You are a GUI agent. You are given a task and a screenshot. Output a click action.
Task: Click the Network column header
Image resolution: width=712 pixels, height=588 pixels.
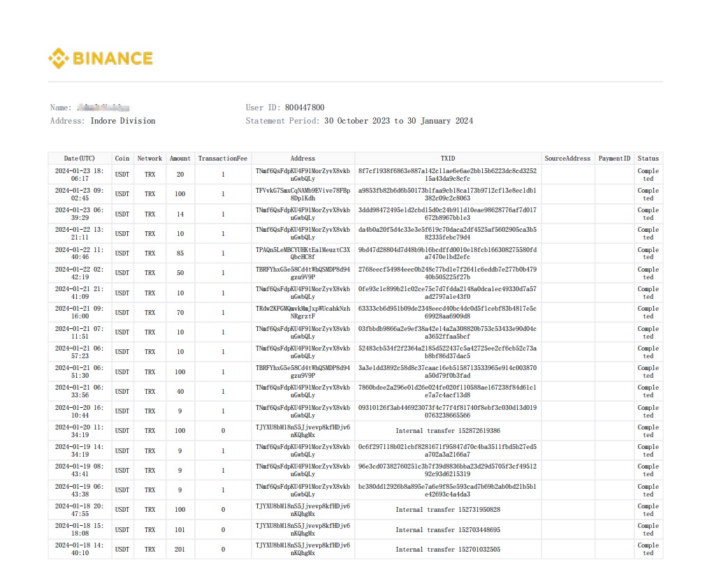150,159
